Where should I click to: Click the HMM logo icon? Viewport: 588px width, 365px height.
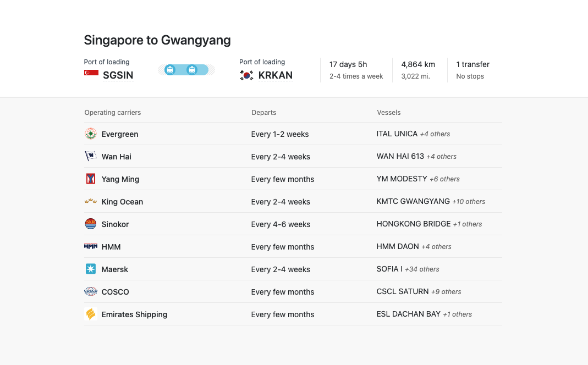(90, 246)
